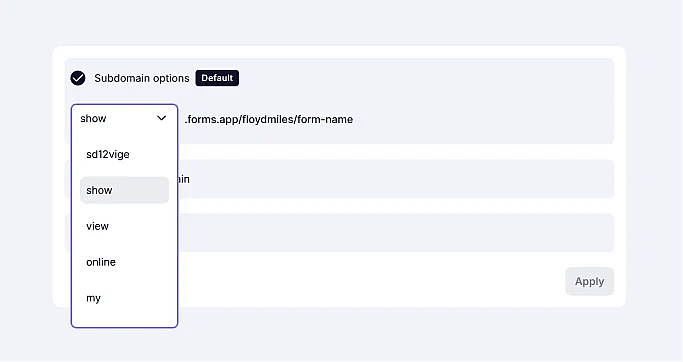
Task: Click the 'Subdomain options' label
Action: point(142,78)
